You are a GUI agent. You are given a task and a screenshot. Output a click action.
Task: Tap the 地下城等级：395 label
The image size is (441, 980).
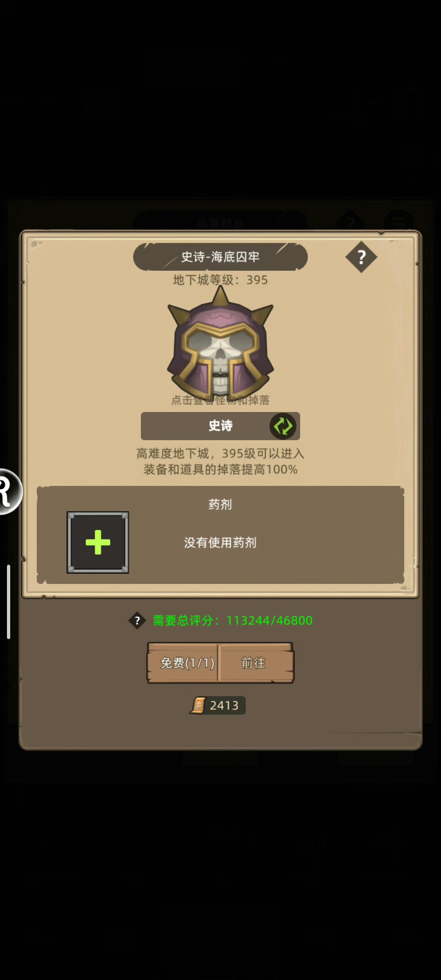(220, 280)
